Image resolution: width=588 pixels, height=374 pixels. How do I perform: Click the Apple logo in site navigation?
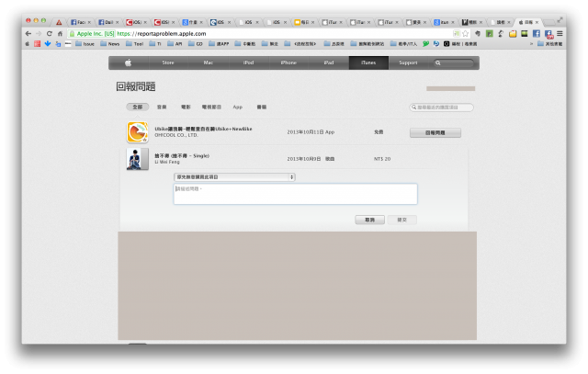(129, 62)
